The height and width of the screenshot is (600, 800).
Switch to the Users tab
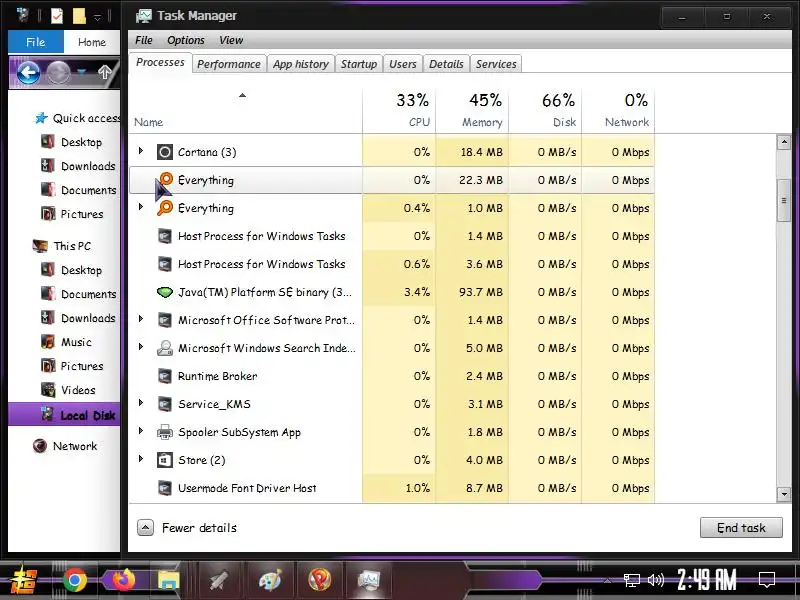point(403,64)
